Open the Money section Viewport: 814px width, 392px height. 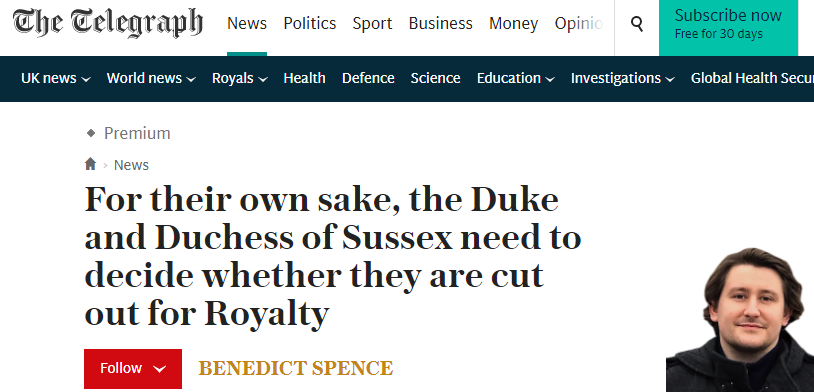[x=513, y=24]
